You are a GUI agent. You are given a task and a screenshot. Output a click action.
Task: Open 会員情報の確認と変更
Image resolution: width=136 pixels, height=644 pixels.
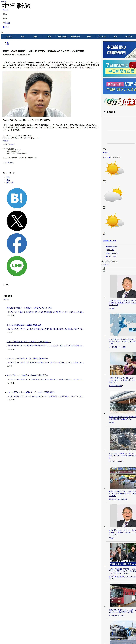click(112, 247)
